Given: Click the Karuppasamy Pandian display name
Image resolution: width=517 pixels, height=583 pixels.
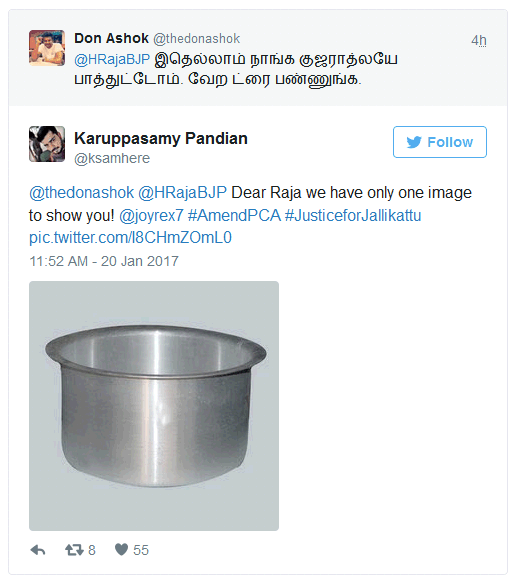Looking at the screenshot, I should click(161, 138).
